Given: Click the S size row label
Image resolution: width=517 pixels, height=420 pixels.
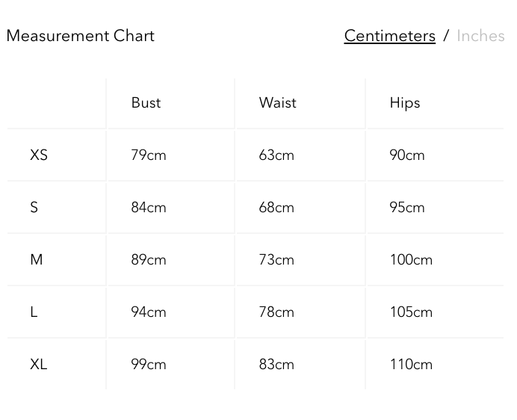Looking at the screenshot, I should [x=34, y=208].
